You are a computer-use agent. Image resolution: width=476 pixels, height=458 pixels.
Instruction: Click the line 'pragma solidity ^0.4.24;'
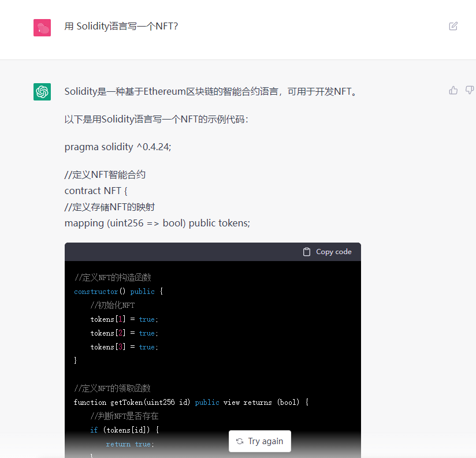[118, 147]
